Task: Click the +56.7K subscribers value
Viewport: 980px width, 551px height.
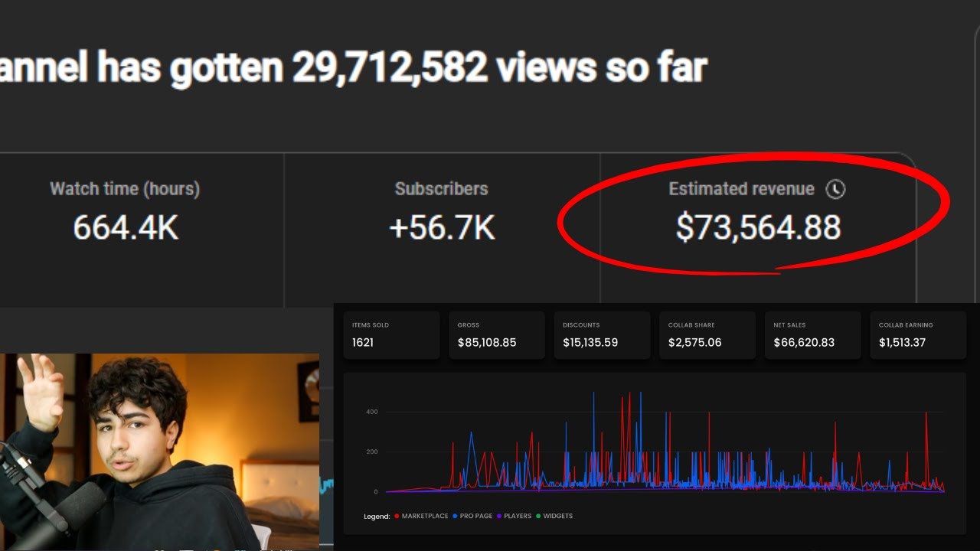Action: tap(442, 227)
